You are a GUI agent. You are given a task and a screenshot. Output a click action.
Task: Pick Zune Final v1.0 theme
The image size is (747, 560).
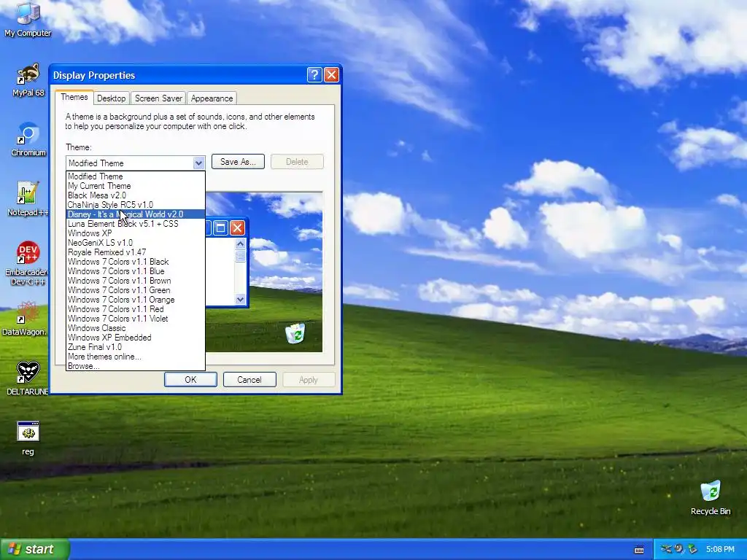click(x=135, y=347)
